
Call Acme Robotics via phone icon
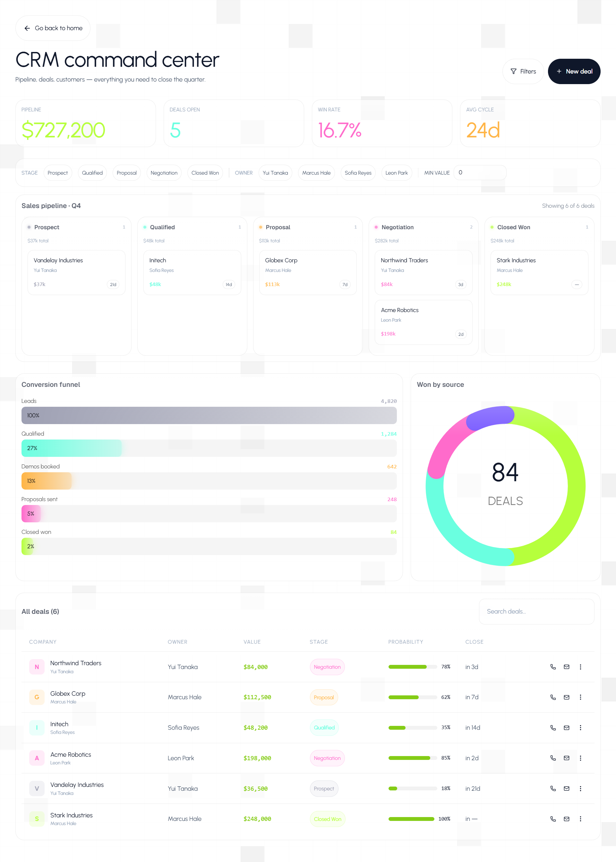pyautogui.click(x=553, y=758)
